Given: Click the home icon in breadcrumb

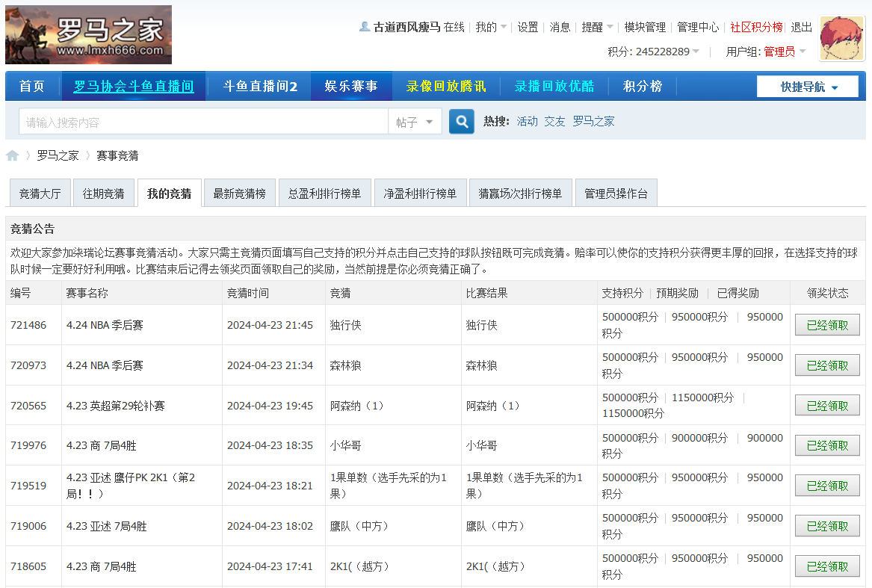Looking at the screenshot, I should (13, 155).
